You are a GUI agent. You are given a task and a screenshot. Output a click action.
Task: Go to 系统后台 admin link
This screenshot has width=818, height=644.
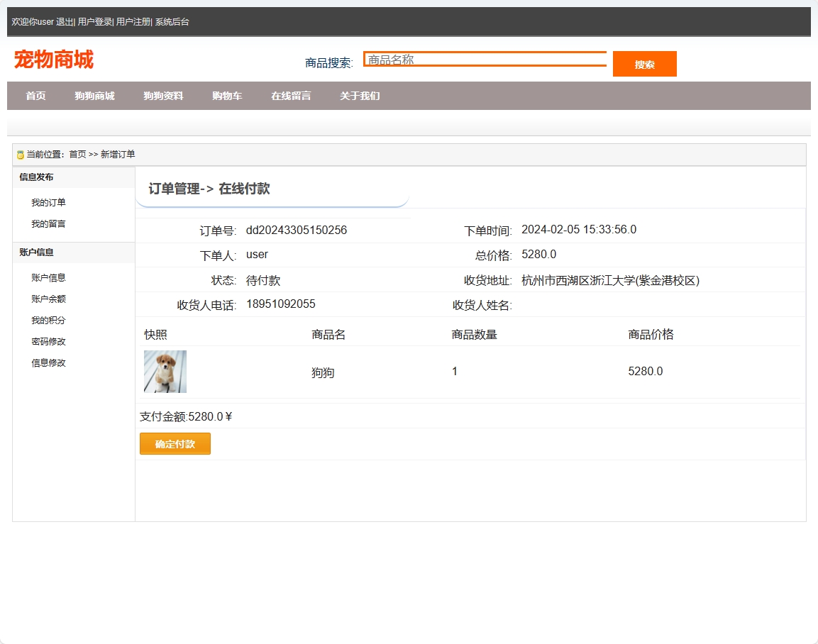pos(172,22)
